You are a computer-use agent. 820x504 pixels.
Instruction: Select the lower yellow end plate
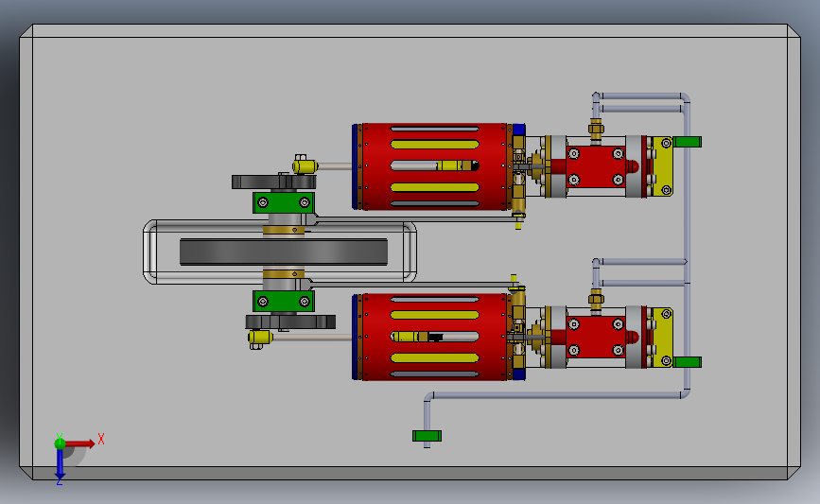click(663, 338)
